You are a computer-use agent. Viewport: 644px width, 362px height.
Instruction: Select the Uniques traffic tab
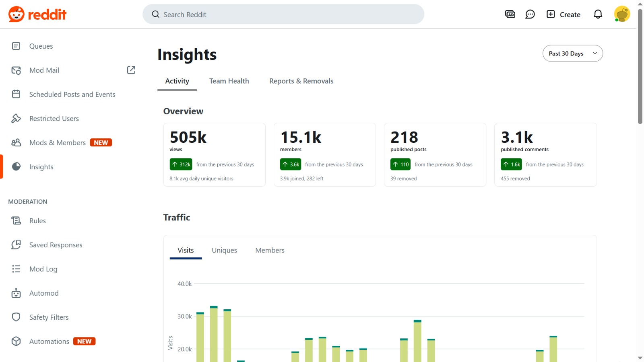point(224,251)
